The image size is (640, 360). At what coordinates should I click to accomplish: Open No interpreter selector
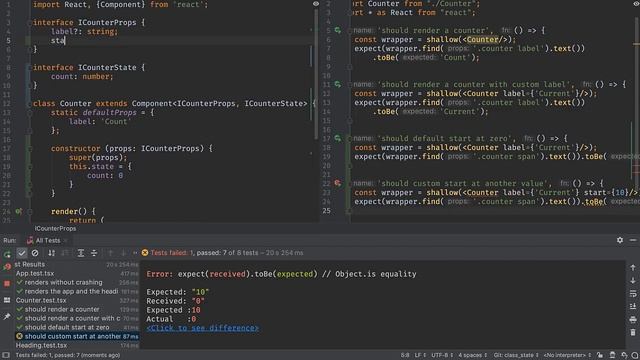(567, 355)
